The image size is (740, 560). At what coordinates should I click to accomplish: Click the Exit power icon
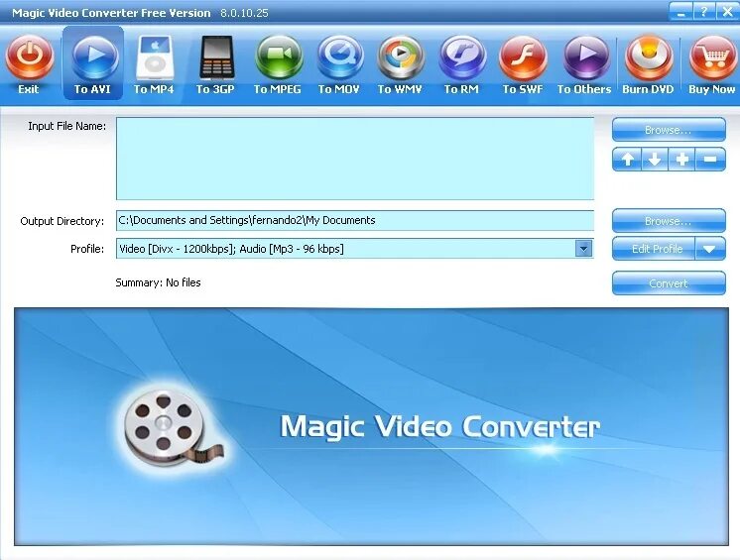click(x=29, y=58)
